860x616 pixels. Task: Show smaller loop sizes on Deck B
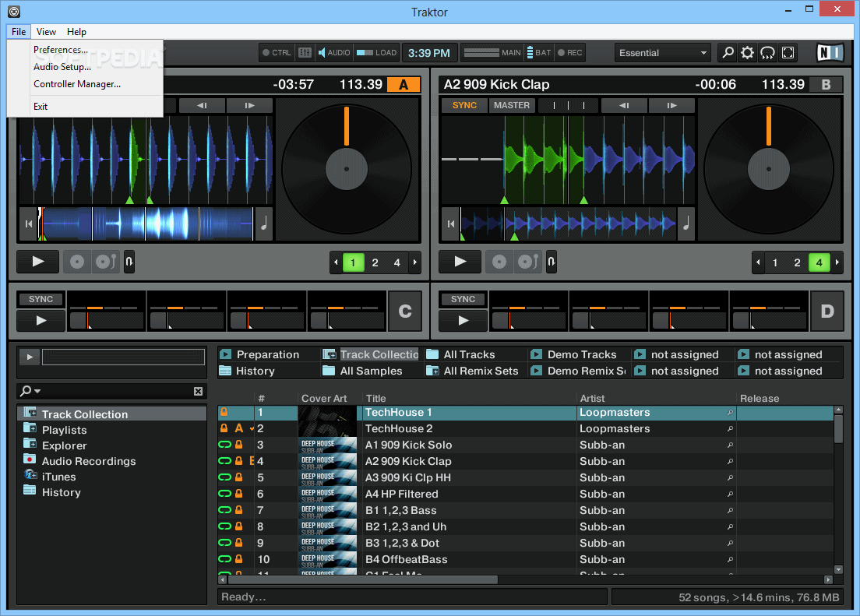coord(758,262)
